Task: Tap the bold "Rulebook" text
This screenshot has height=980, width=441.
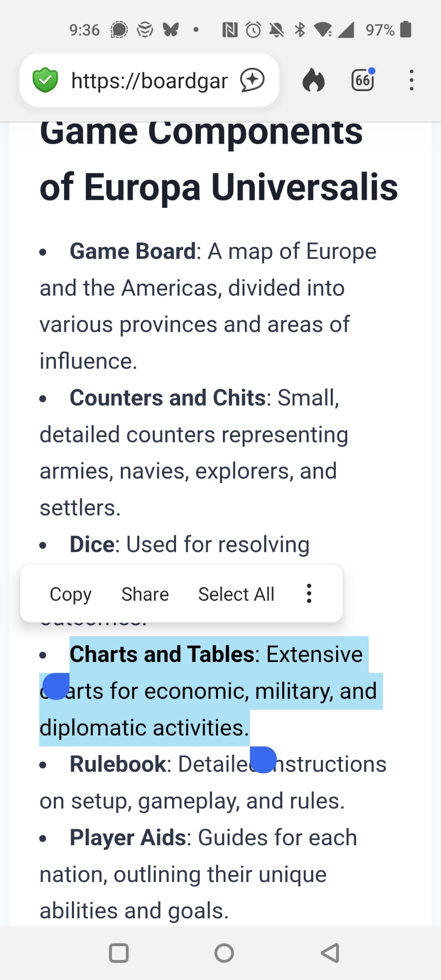Action: tap(118, 764)
